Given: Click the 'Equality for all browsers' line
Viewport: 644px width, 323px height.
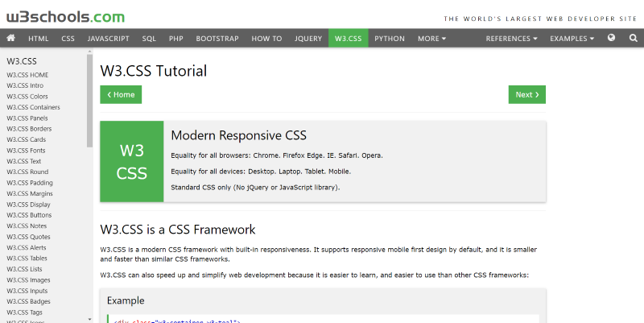Looking at the screenshot, I should point(277,155).
